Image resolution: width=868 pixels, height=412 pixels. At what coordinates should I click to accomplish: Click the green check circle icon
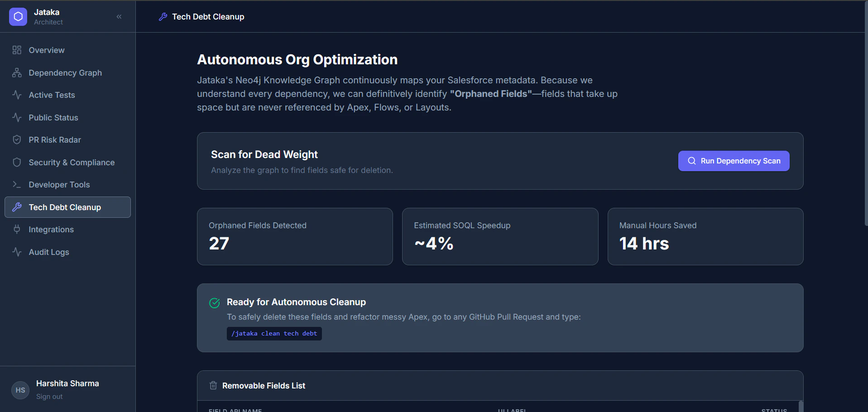215,303
